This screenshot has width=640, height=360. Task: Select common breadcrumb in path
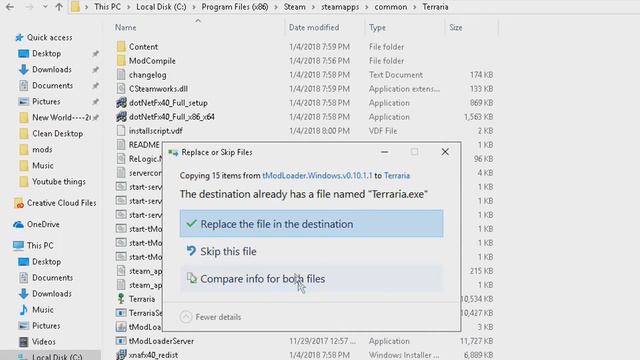tap(391, 7)
